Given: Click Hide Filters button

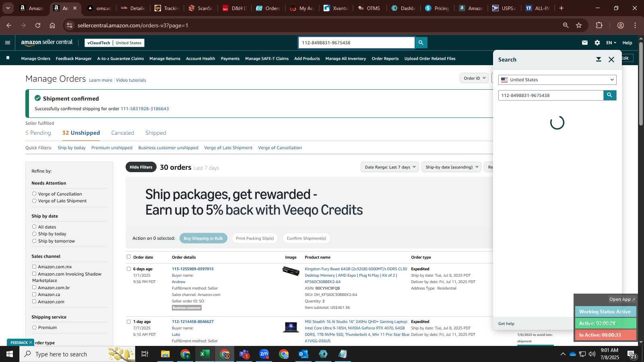Looking at the screenshot, I should pos(141,167).
